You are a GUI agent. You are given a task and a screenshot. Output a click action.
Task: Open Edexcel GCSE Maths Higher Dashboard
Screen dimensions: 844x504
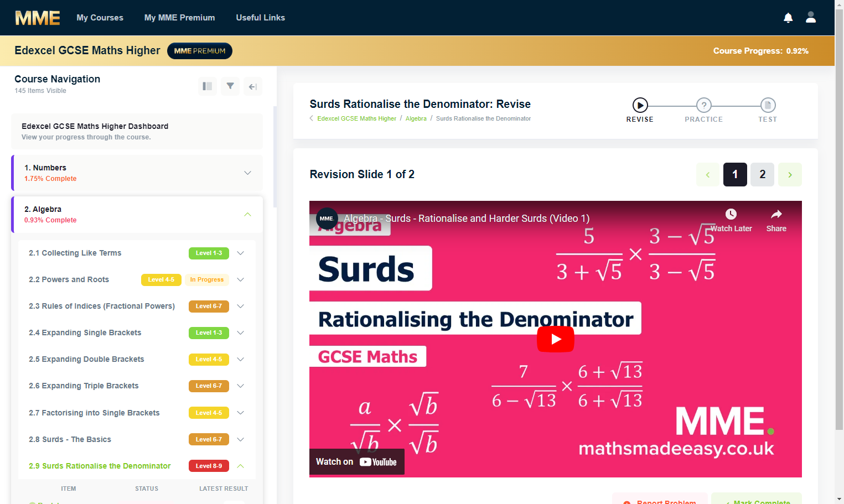tap(137, 131)
